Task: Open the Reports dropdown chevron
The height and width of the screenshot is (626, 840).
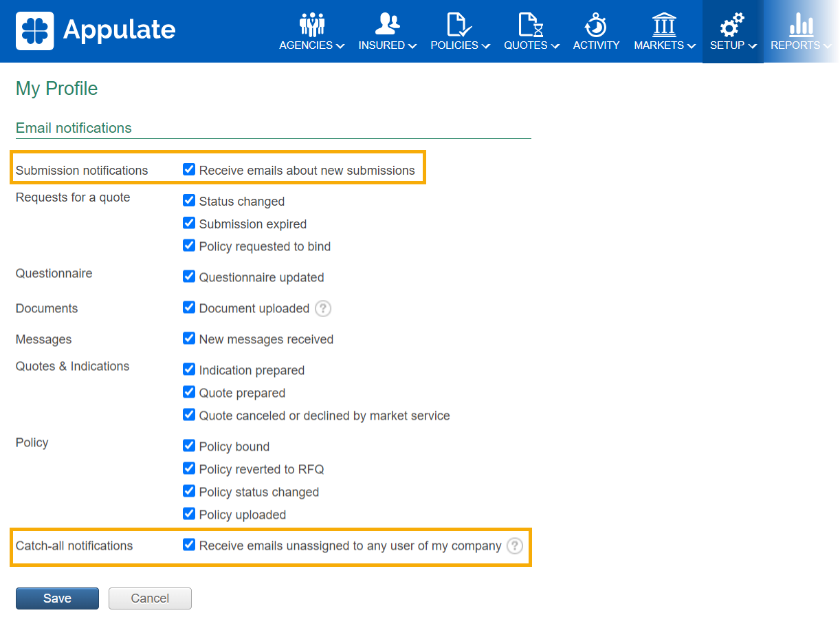Action: tap(827, 46)
